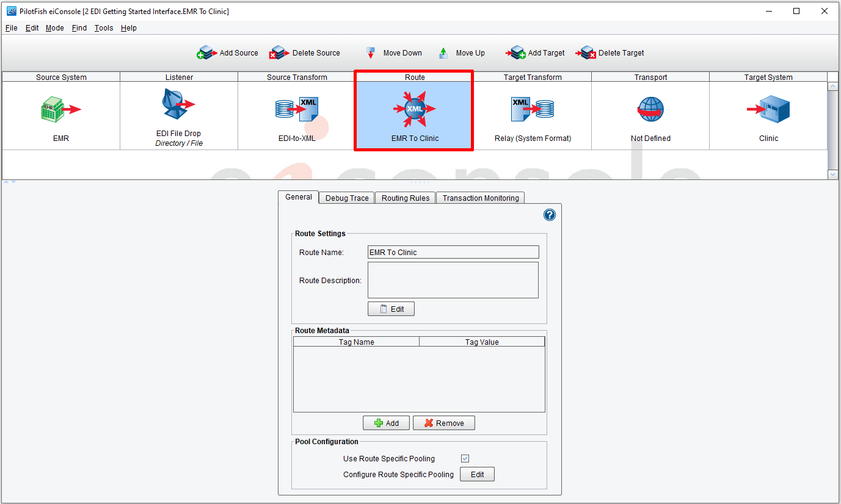Screen dimensions: 841x504
Task: Click the Target System column header
Action: 768,77
